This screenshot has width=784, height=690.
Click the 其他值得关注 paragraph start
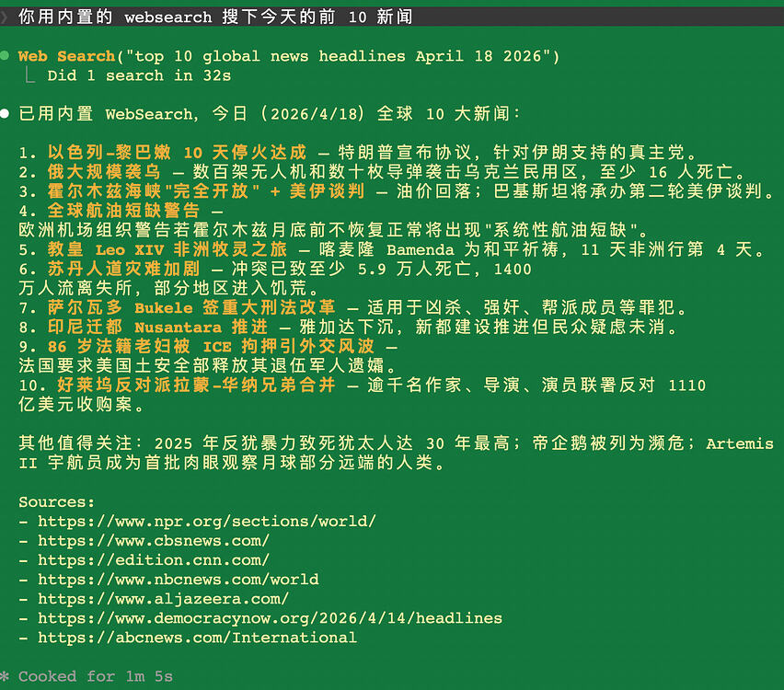(80, 443)
